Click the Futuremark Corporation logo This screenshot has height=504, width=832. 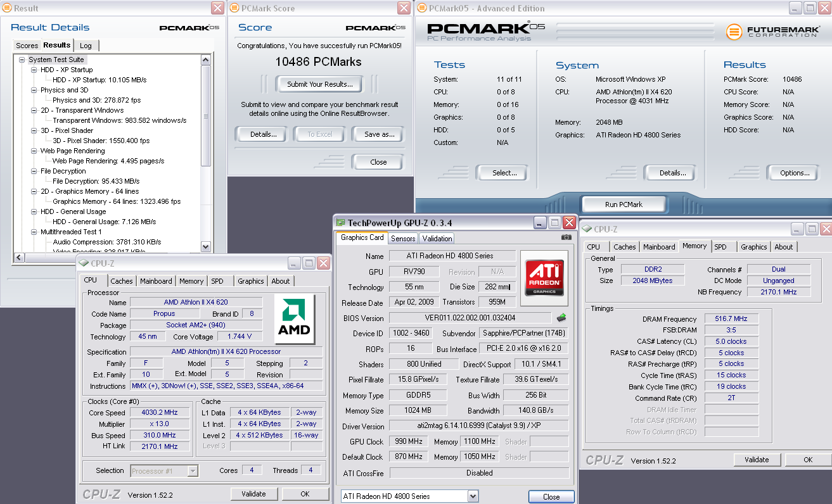772,32
